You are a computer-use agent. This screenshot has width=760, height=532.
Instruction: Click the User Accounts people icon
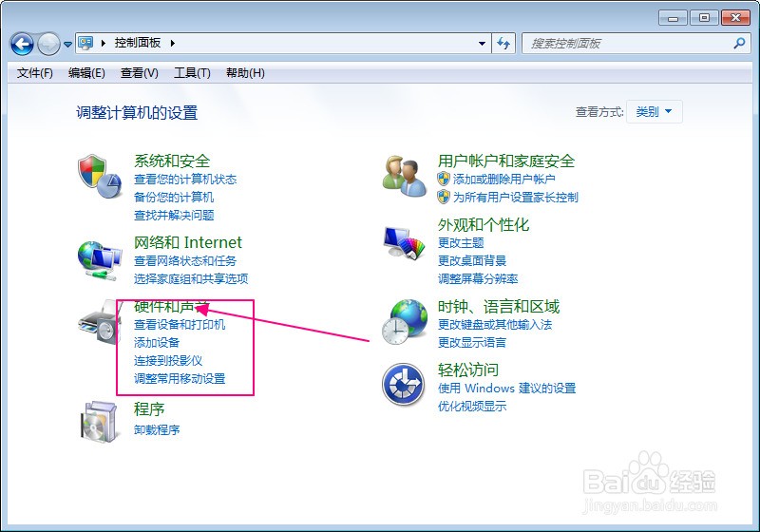(403, 176)
